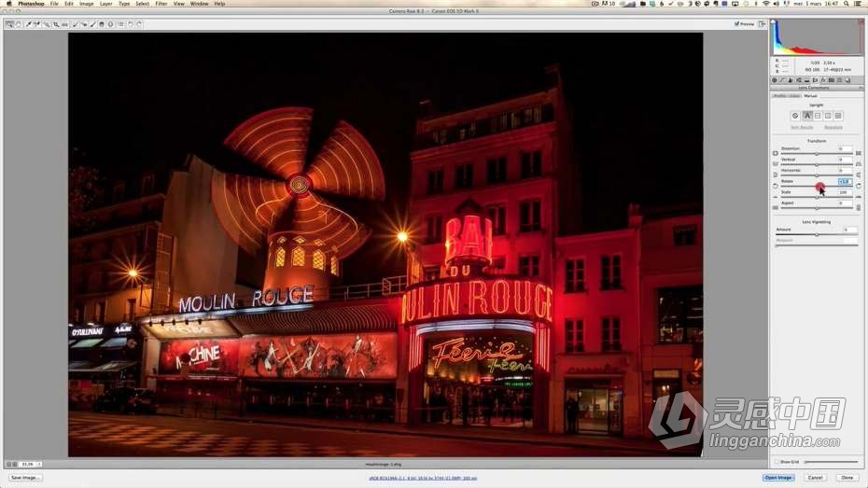Screen dimensions: 868x488
Task: Click the Cancel button
Action: 816,478
